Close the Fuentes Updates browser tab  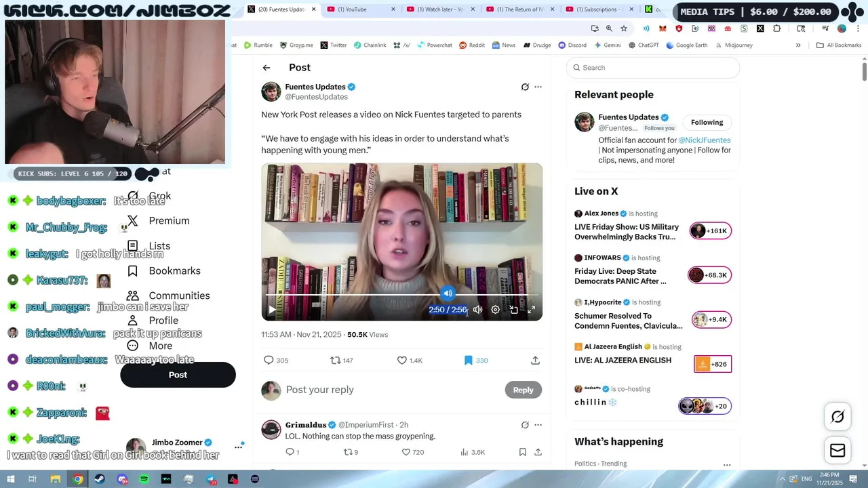(314, 9)
